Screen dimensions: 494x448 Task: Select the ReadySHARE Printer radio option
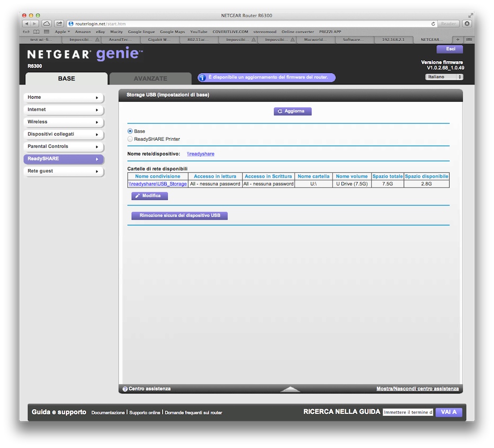coord(130,139)
